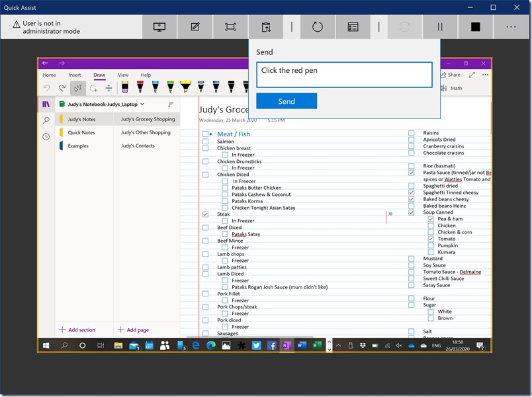532x397 pixels.
Task: Pause the Quick Assist session
Action: coord(440,27)
